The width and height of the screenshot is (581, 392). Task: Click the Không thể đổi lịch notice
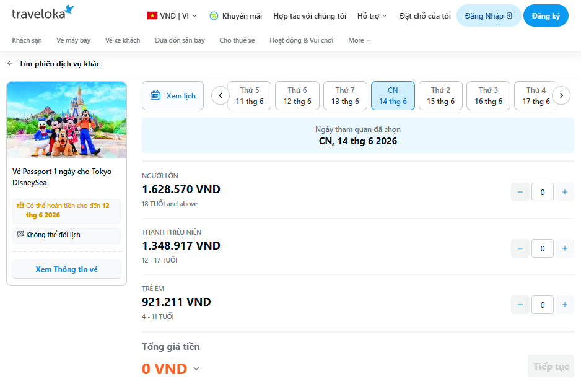pyautogui.click(x=67, y=235)
